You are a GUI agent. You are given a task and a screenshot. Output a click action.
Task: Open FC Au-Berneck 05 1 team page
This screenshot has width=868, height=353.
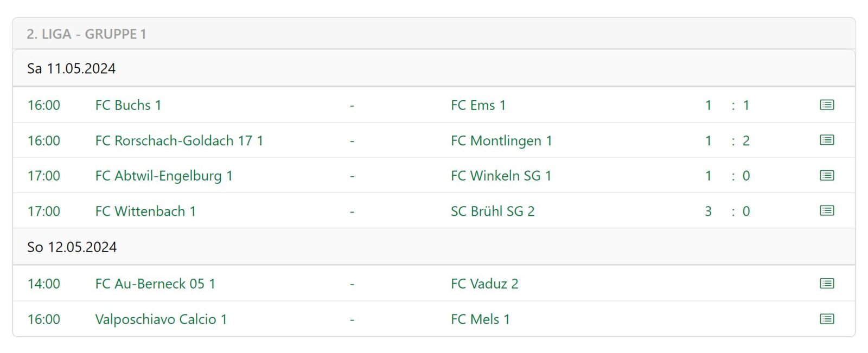155,284
